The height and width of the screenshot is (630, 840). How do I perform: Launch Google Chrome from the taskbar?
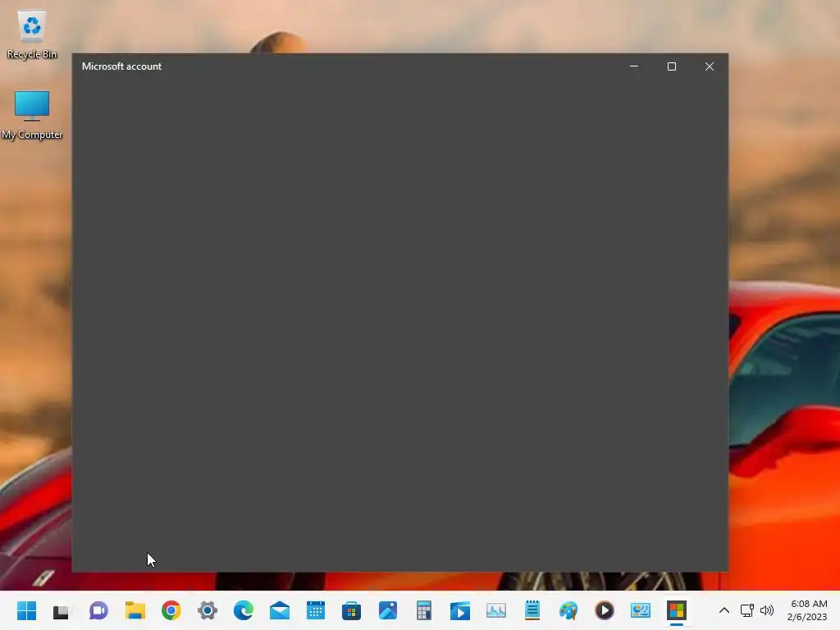171,610
